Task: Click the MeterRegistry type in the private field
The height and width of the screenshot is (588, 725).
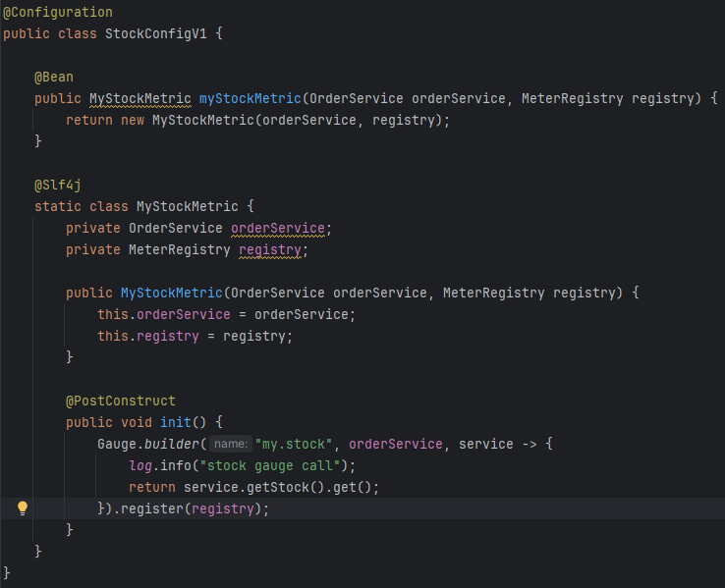Action: (x=180, y=250)
